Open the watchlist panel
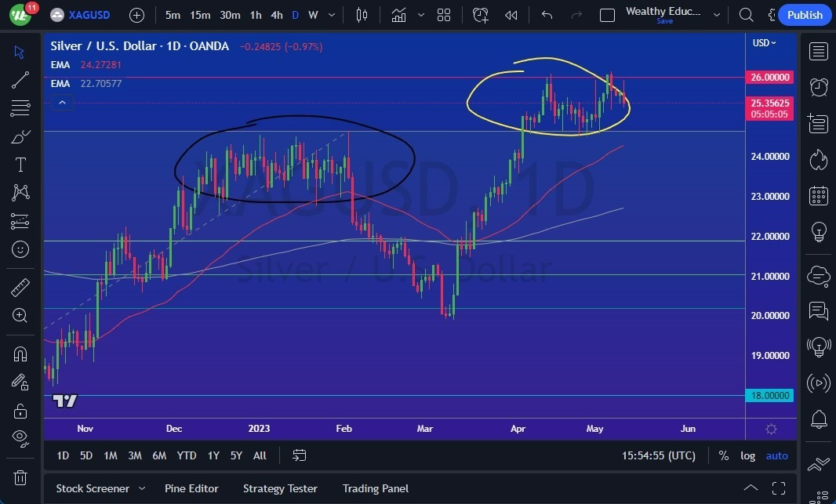The width and height of the screenshot is (836, 504). pyautogui.click(x=819, y=51)
